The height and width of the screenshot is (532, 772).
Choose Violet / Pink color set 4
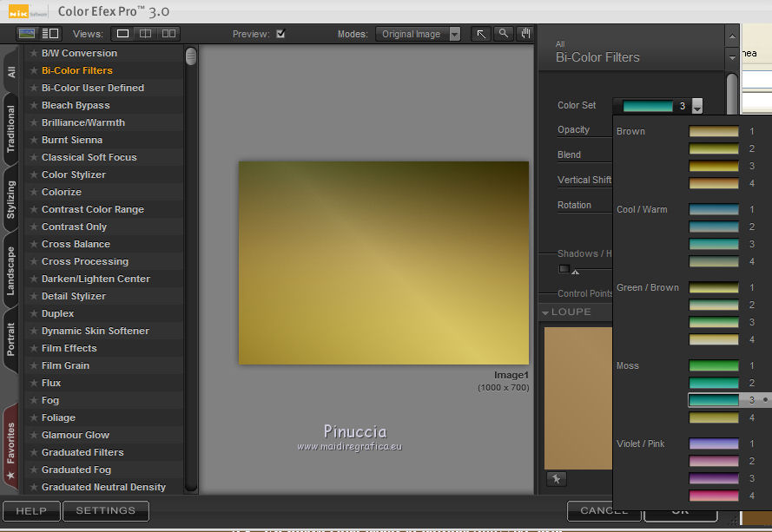(x=714, y=496)
